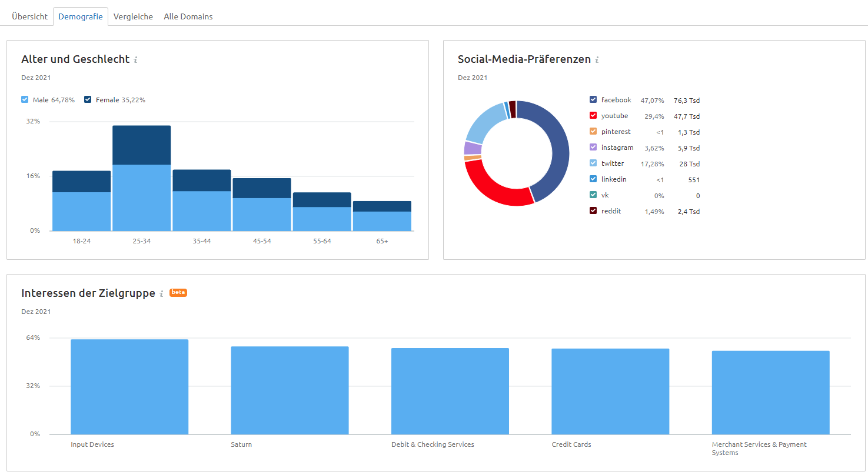This screenshot has width=868, height=475.
Task: Click the beta badge
Action: pos(178,292)
